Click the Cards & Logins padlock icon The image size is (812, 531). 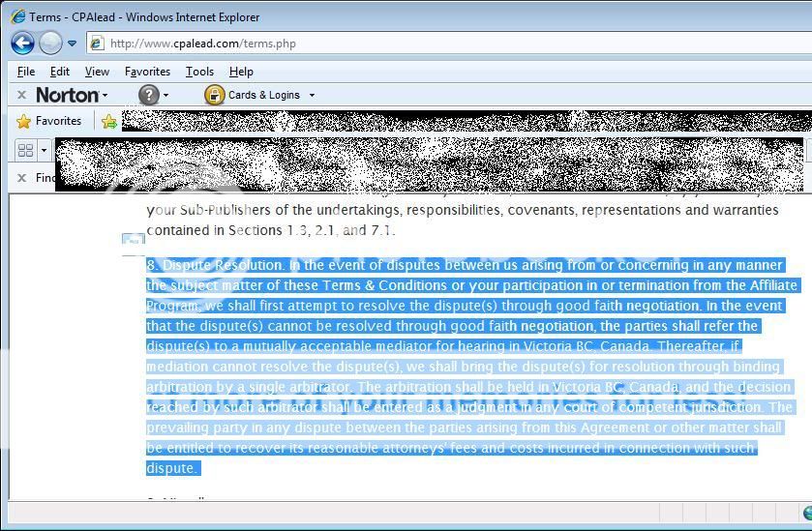coord(214,95)
